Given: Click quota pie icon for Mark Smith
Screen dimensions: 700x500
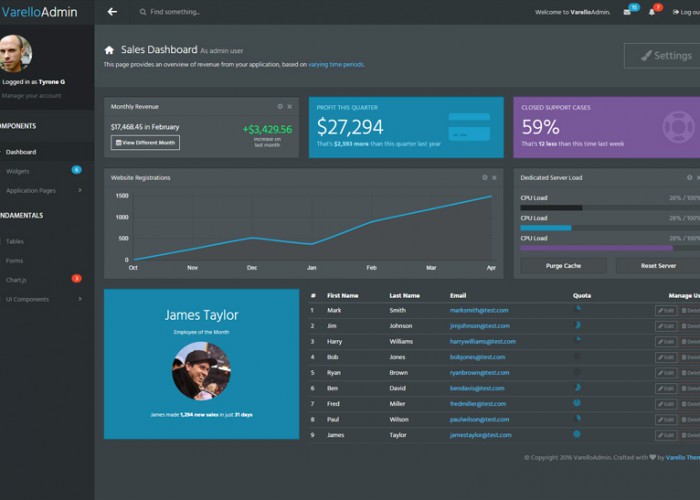Looking at the screenshot, I should 578,308.
